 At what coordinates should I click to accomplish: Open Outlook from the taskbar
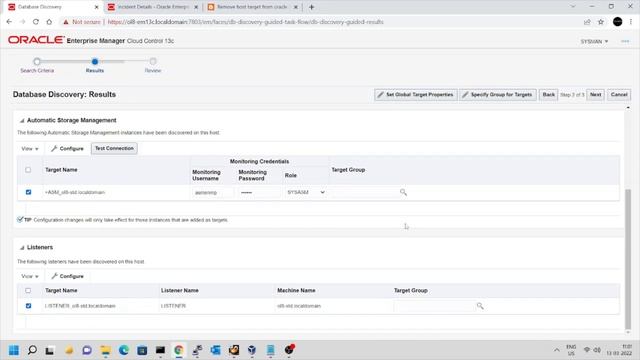pyautogui.click(x=216, y=350)
